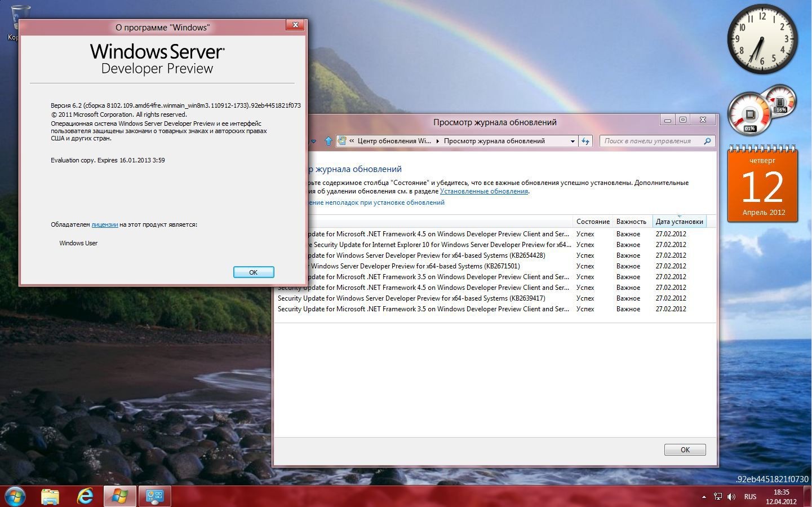Launch Windows Explorer from the taskbar
Viewport: 812px width, 507px height.
50,497
